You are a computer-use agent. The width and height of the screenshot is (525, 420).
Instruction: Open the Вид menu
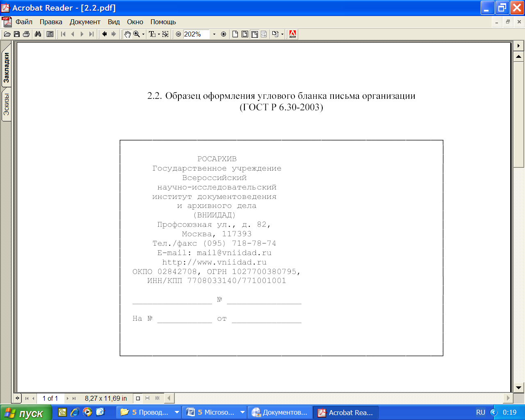pos(114,22)
